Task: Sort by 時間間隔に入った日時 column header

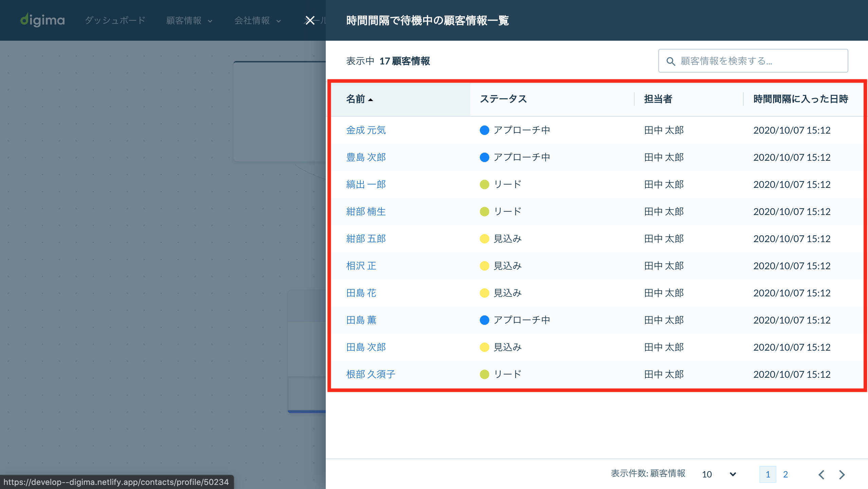Action: point(800,99)
